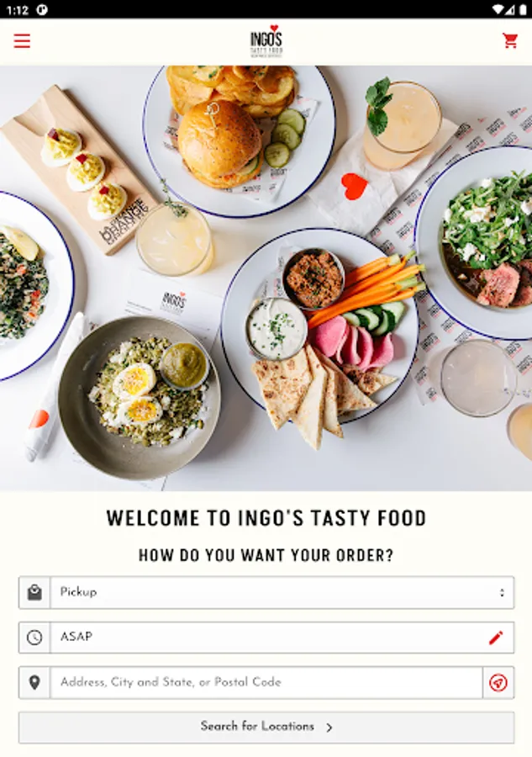
Task: Click the pickup bag icon
Action: [34, 592]
